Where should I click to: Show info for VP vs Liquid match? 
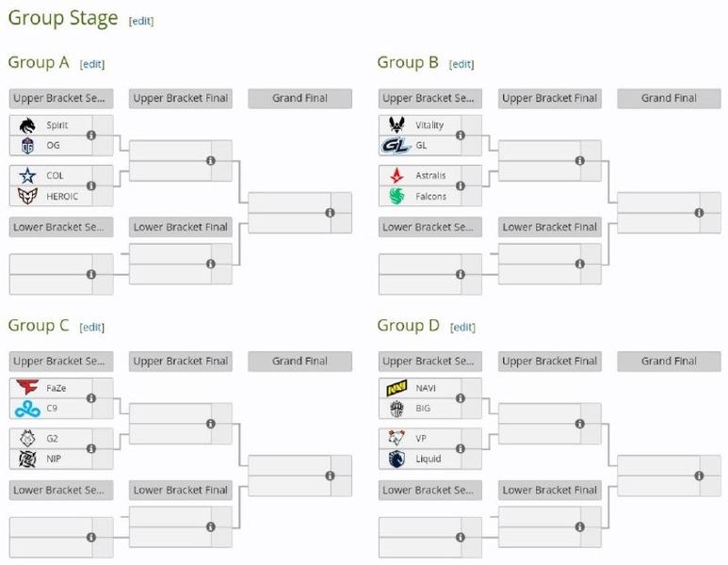(x=461, y=449)
